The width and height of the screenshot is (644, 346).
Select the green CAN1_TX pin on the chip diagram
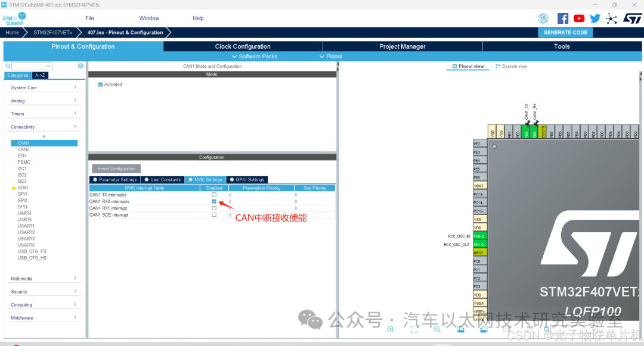(x=527, y=132)
